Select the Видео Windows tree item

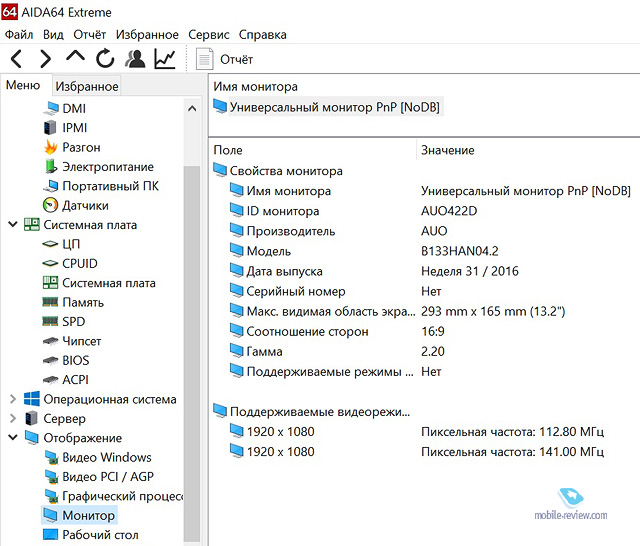coord(107,457)
